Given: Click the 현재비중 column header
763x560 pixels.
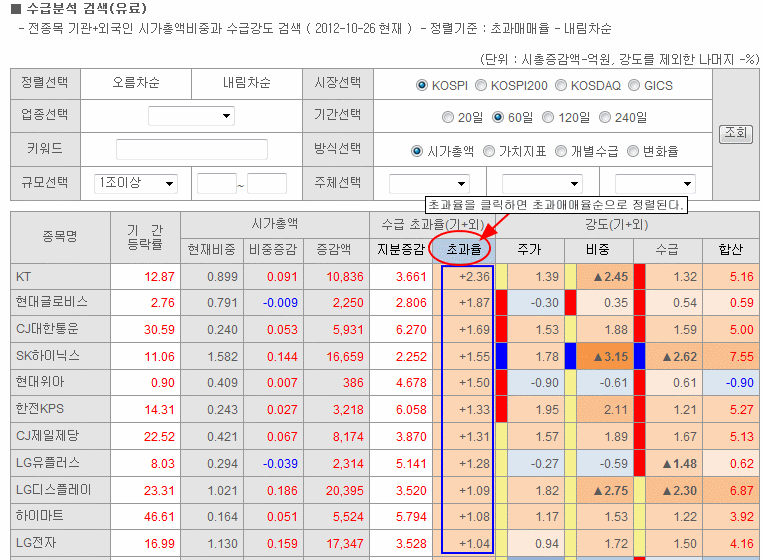Looking at the screenshot, I should (x=212, y=250).
